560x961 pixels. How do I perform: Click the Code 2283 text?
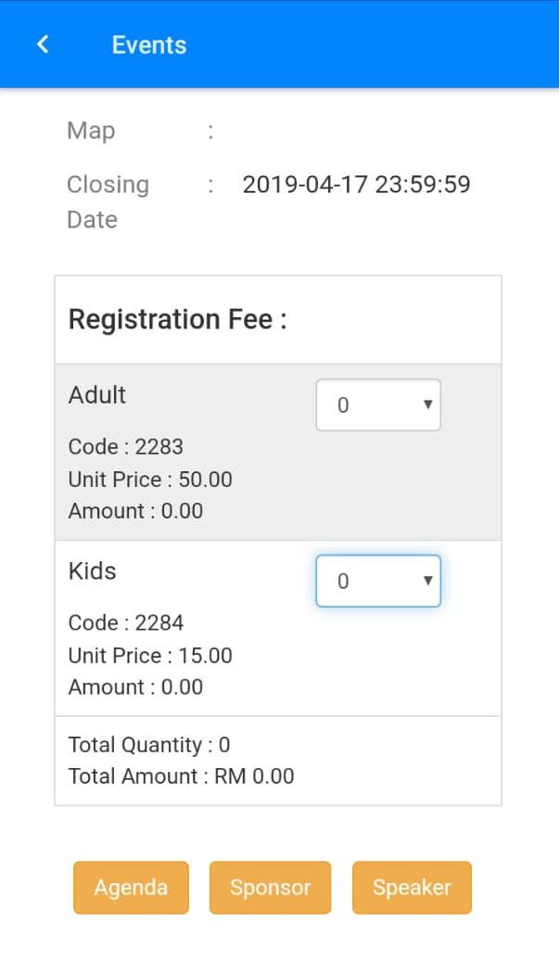point(125,447)
